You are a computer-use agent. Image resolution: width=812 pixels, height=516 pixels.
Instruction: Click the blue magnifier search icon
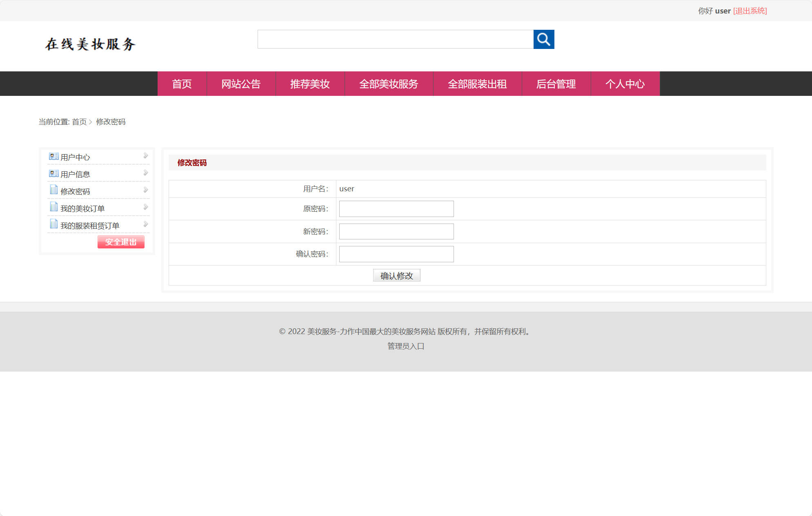544,40
